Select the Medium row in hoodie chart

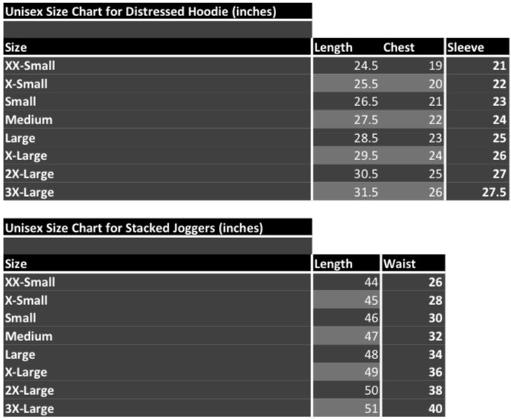28,120
